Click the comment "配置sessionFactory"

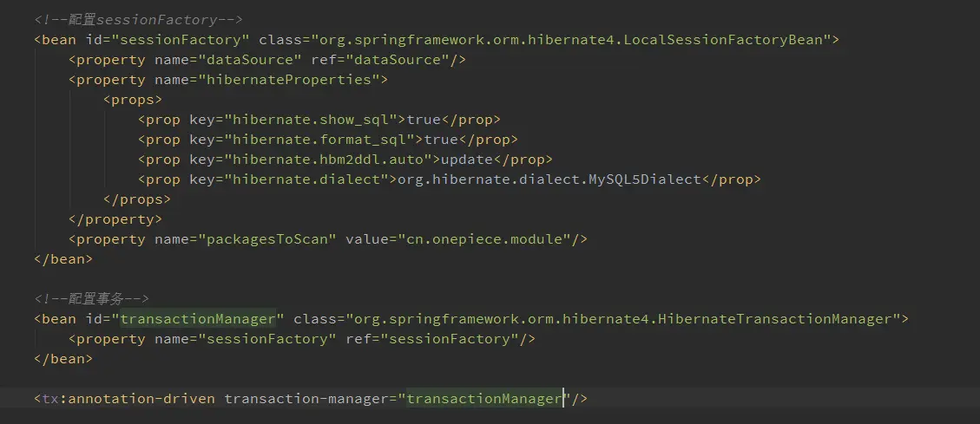click(139, 19)
